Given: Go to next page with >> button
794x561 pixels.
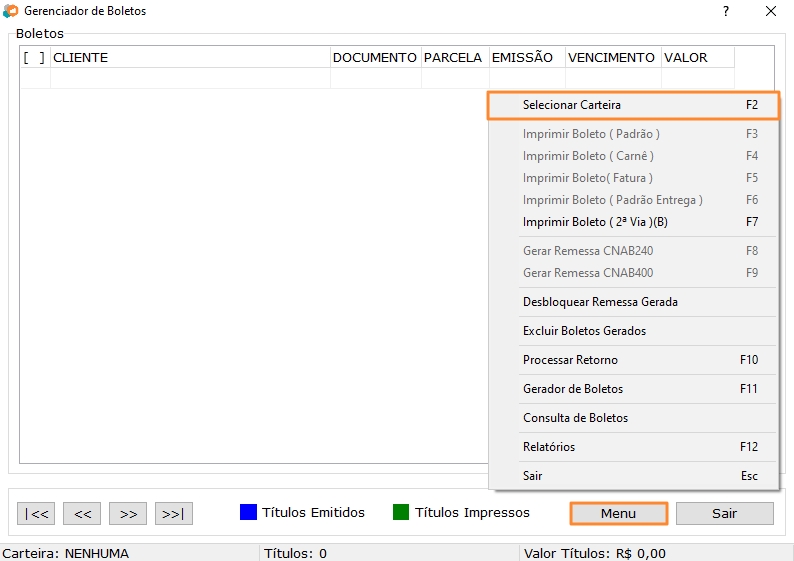Looking at the screenshot, I should click(128, 514).
